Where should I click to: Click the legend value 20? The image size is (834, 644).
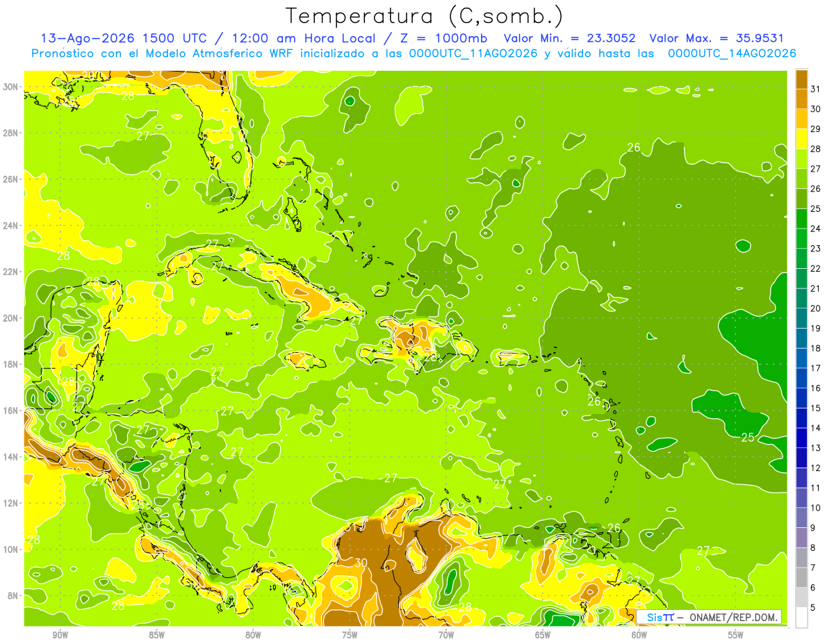[x=816, y=308]
